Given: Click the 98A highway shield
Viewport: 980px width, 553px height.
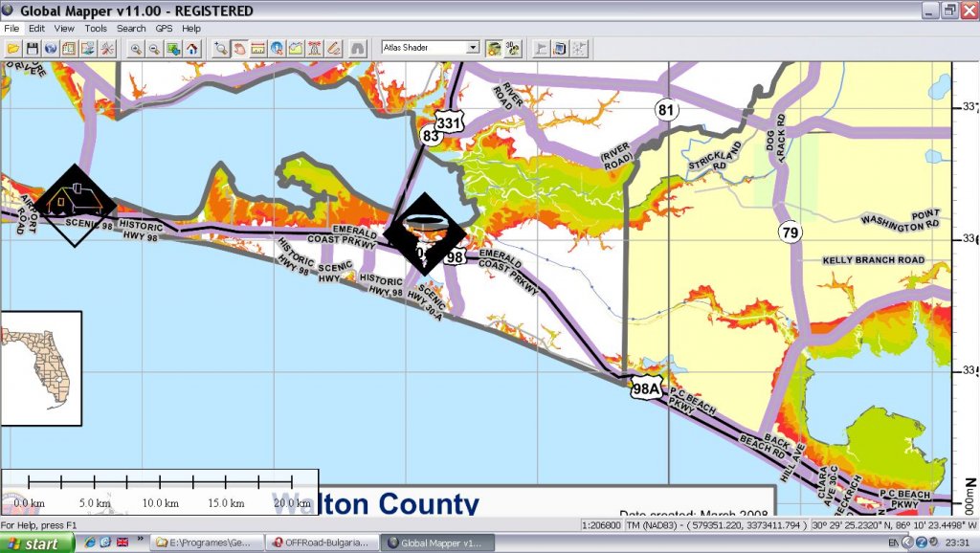Looking at the screenshot, I should coord(646,388).
